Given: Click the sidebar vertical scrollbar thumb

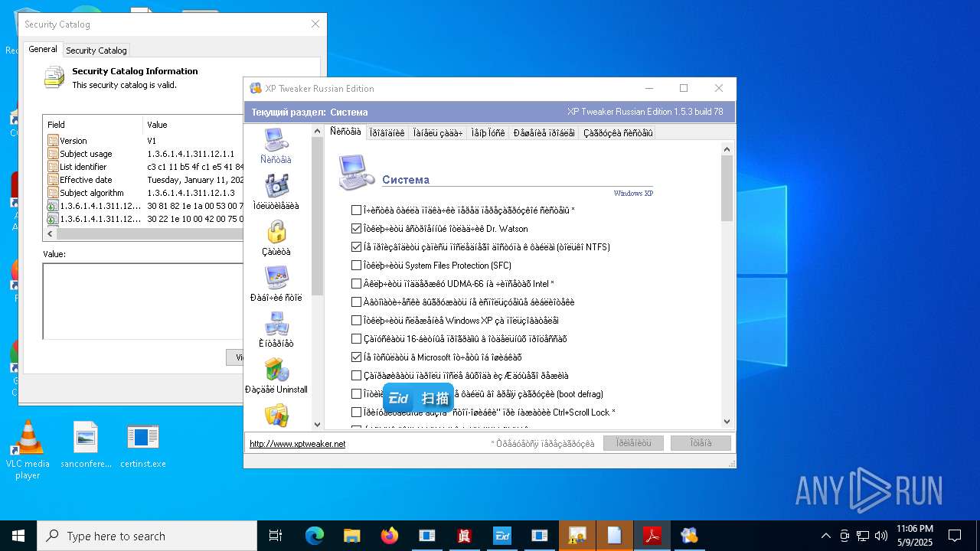Looking at the screenshot, I should tap(317, 218).
